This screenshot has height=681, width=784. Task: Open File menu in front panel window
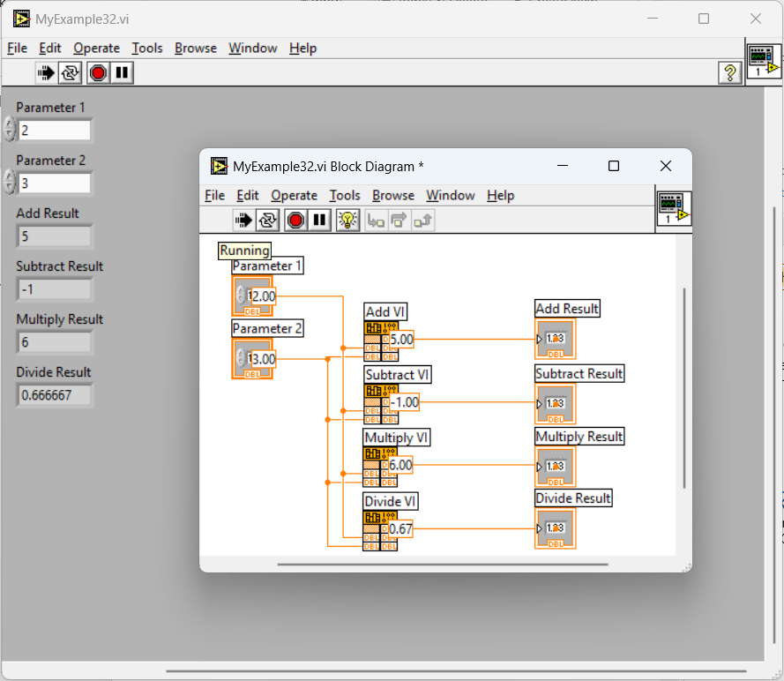pos(17,48)
